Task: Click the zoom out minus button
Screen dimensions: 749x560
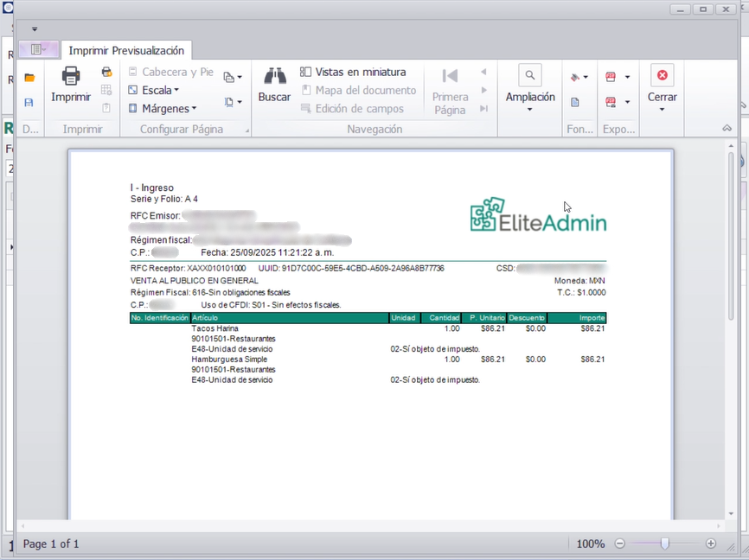Action: click(x=619, y=544)
